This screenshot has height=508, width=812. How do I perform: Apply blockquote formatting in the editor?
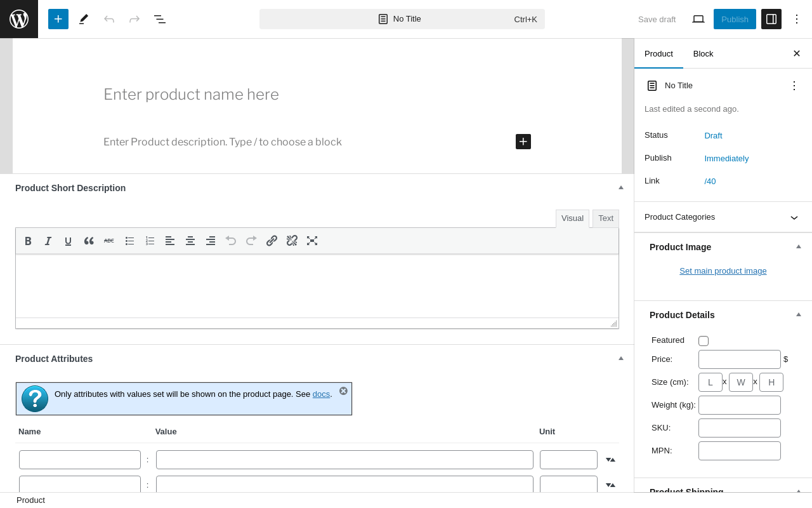89,241
